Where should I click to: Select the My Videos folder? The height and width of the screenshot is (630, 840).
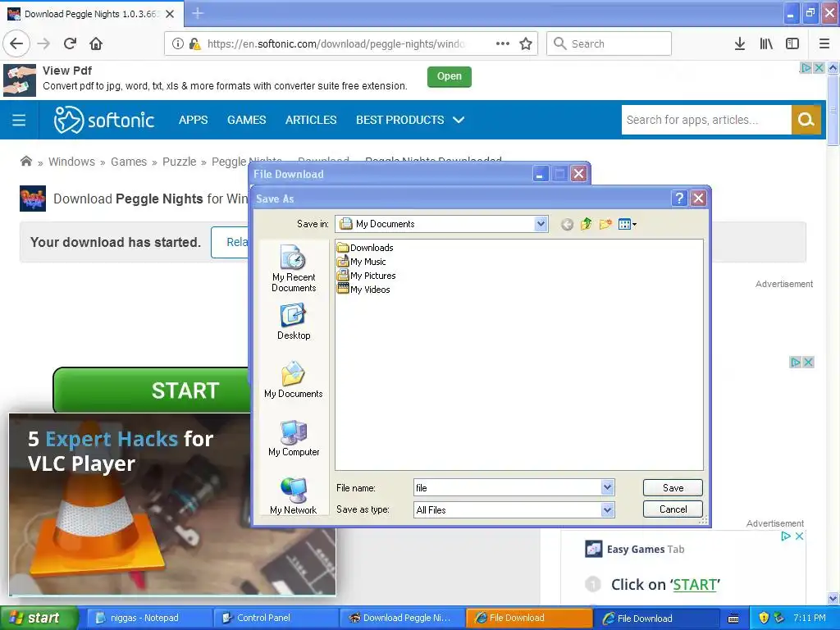pos(363,290)
